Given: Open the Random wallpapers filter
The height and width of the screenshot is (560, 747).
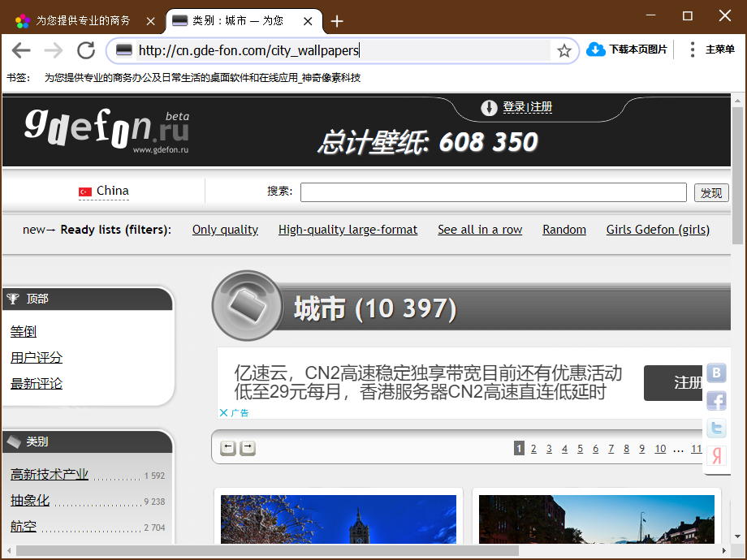Looking at the screenshot, I should (x=563, y=230).
